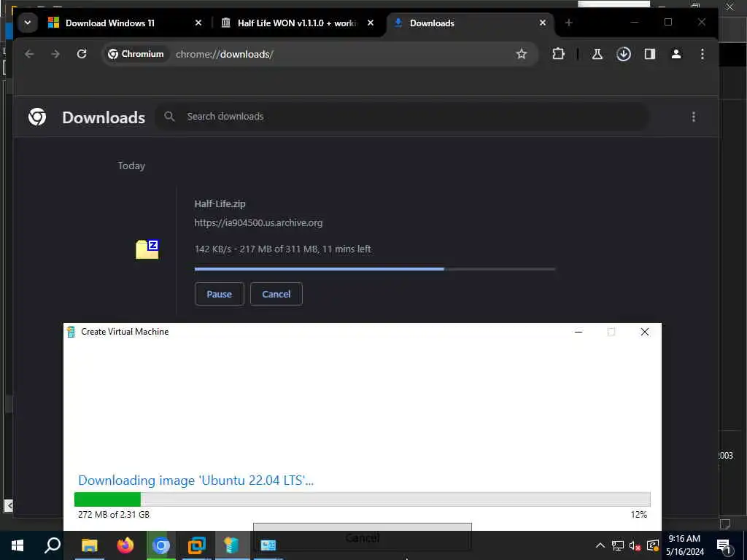This screenshot has height=560, width=747.
Task: Click the Search downloads field
Action: pos(402,117)
